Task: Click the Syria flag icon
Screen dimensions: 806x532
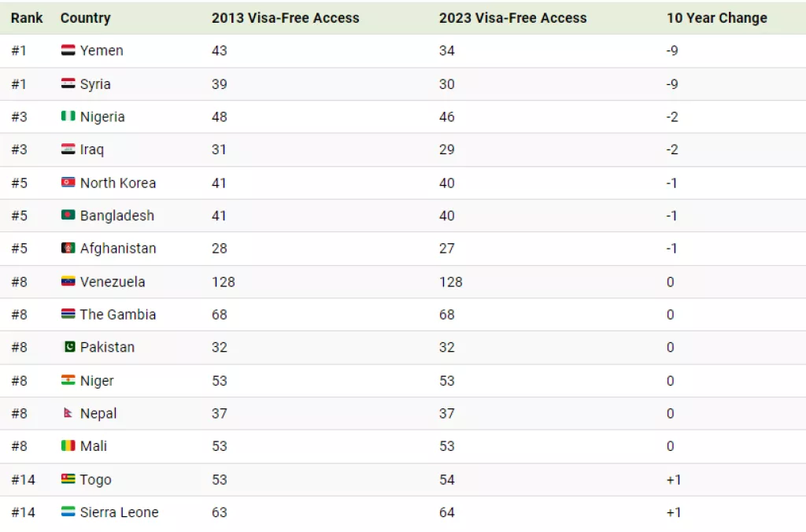Action: tap(68, 83)
